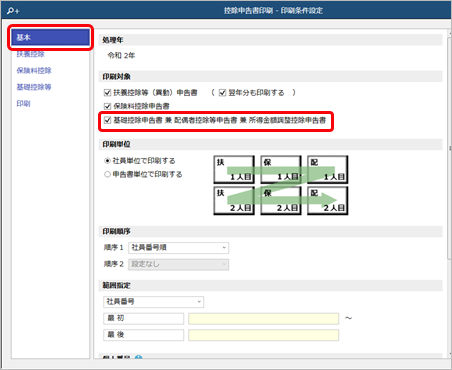Click the 最後 range input field
The image size is (452, 370).
click(264, 335)
